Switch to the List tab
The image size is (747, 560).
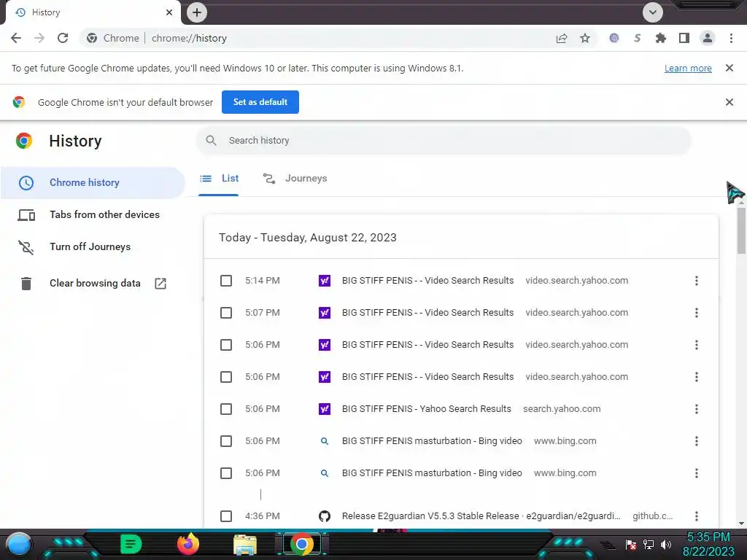click(x=219, y=179)
